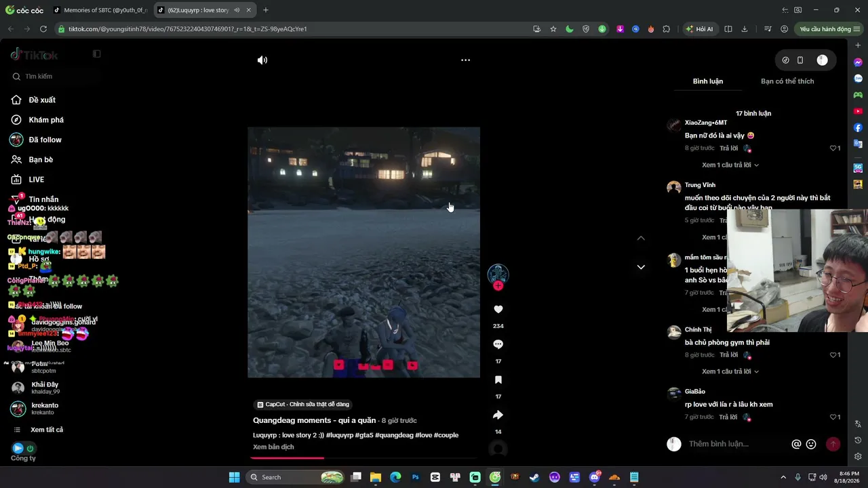Open Bạn bè in the TikTok sidebar
Screen dimensions: 868x488
pos(41,160)
